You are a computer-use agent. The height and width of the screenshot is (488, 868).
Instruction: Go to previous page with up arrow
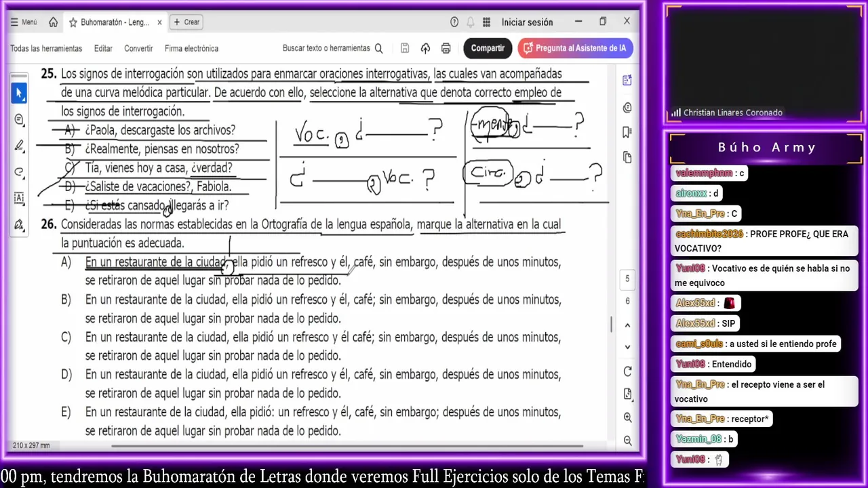(x=627, y=325)
